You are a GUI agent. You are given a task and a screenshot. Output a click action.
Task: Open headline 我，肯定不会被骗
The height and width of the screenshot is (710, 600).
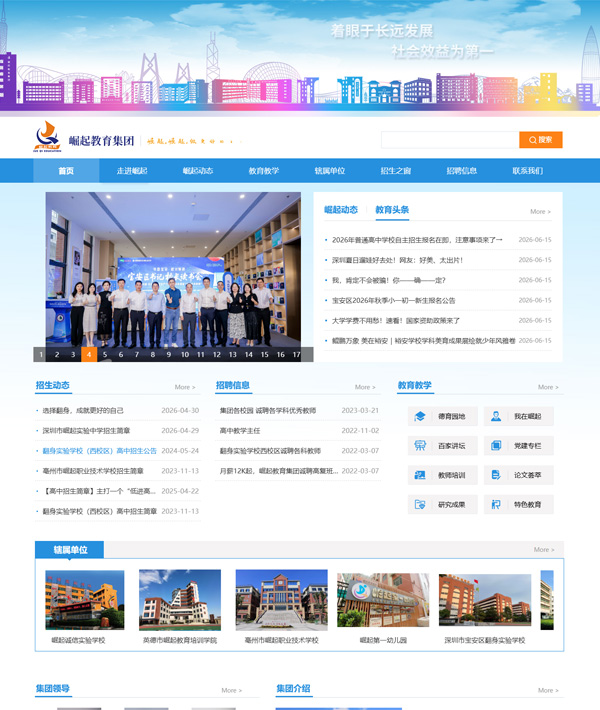pyautogui.click(x=389, y=280)
